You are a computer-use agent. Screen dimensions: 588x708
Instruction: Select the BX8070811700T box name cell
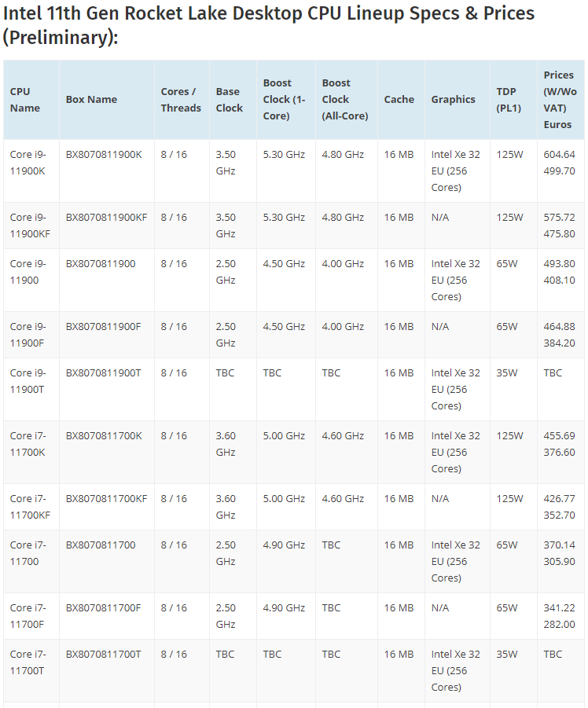pos(104,655)
